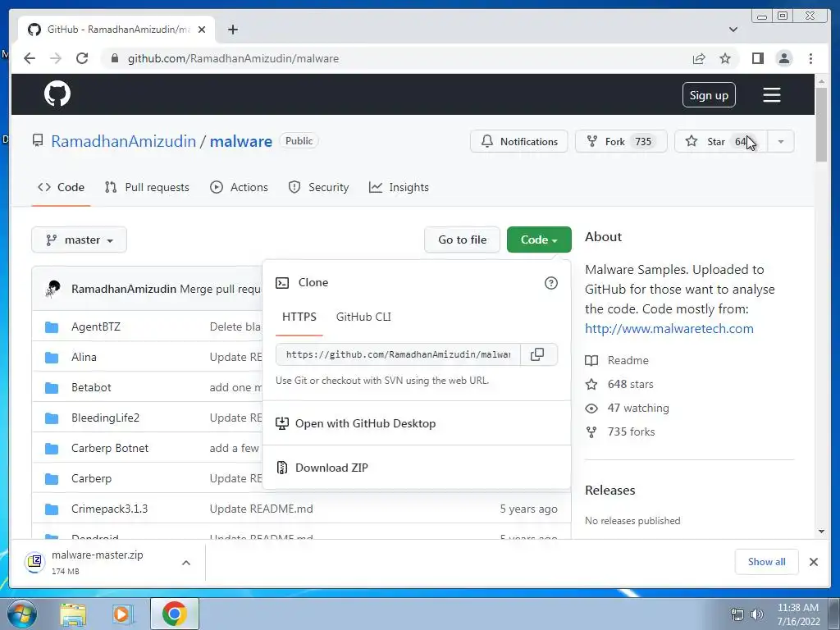Open the tab search chevron
The image size is (840, 630).
coord(733,30)
